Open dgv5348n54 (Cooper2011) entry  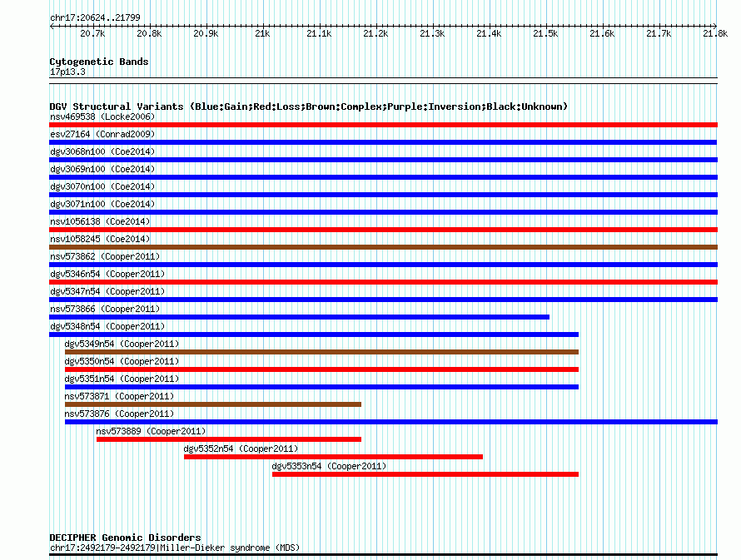click(107, 326)
